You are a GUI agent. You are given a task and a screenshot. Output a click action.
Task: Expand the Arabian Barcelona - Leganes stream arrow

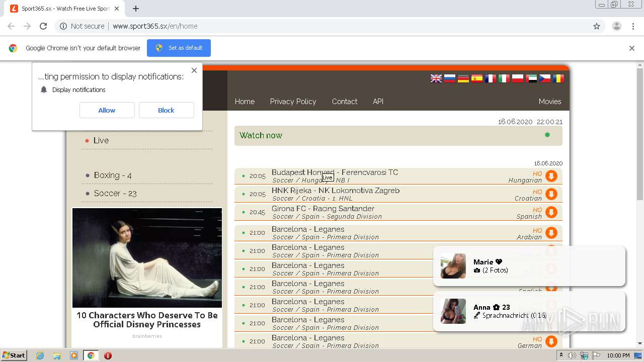pos(551,233)
